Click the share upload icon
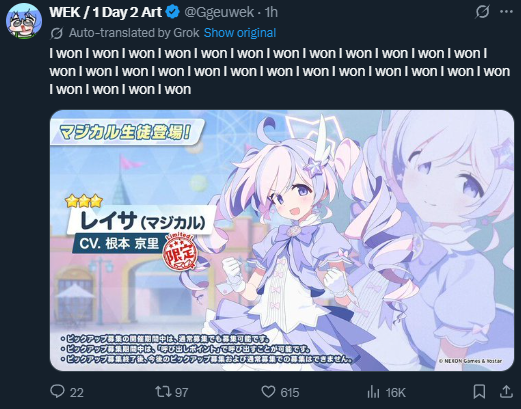 [506, 392]
